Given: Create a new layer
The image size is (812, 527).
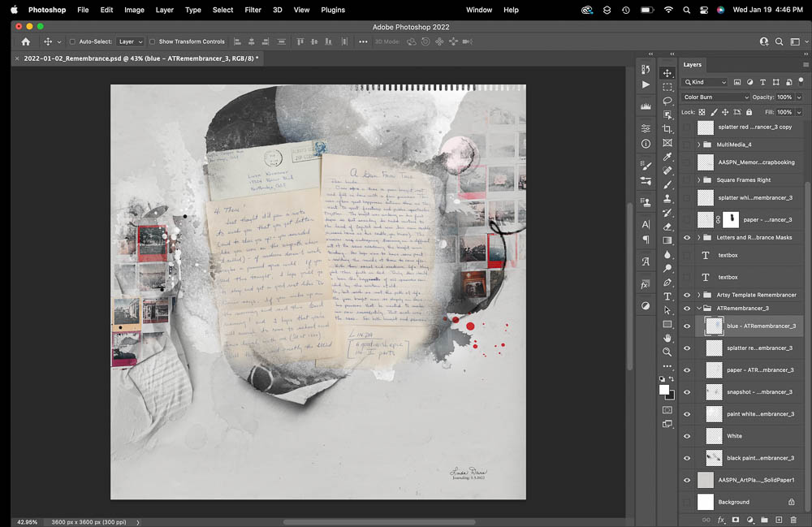Looking at the screenshot, I should [779, 520].
